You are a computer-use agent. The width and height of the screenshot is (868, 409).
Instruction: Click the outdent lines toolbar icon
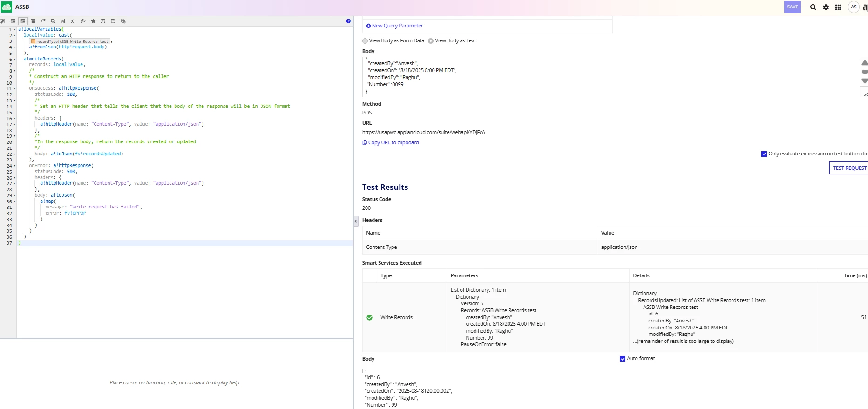(x=13, y=21)
